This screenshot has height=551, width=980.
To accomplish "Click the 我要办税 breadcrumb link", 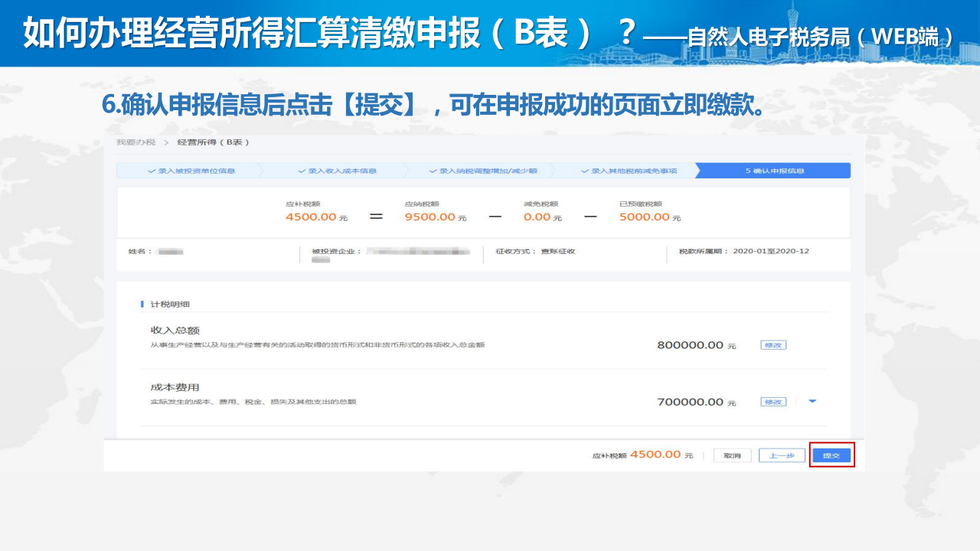I will pos(136,142).
